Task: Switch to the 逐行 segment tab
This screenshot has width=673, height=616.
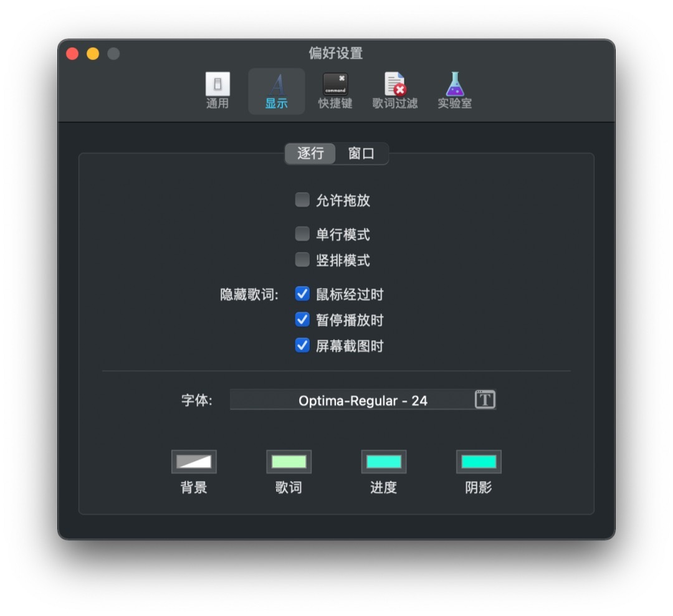Action: (310, 154)
